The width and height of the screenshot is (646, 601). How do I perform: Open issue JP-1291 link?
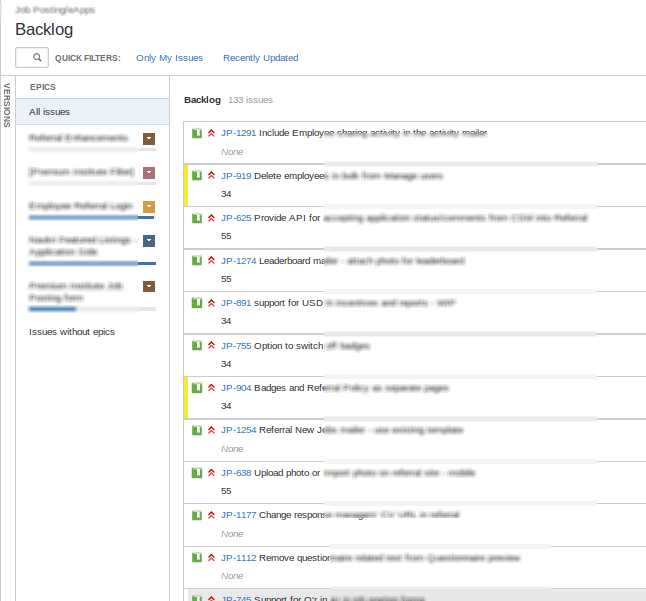point(238,133)
